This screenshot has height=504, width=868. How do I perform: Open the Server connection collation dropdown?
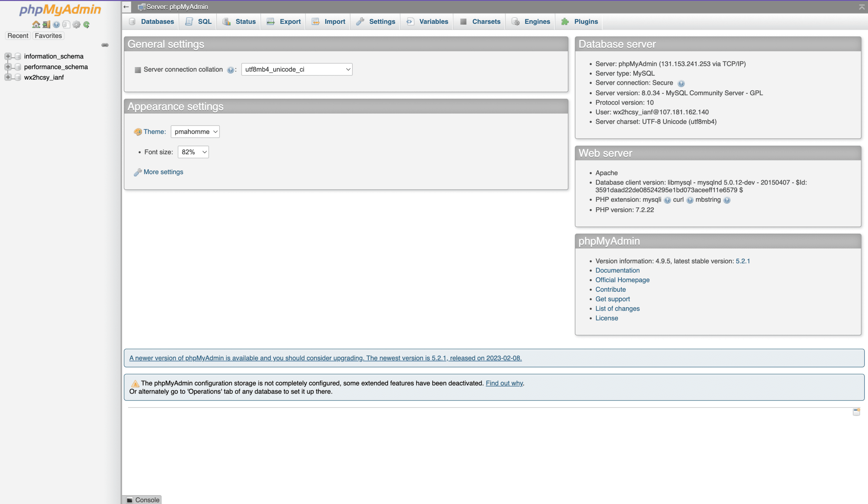[297, 69]
